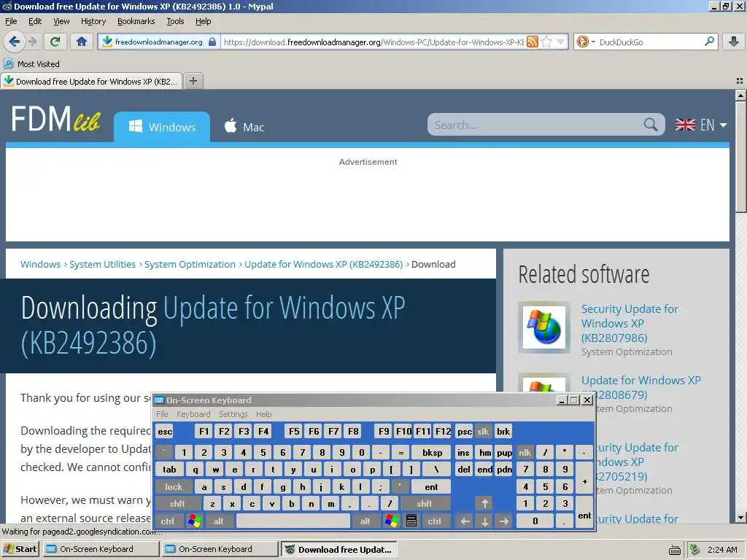Open the Tools menu in Mypal
The height and width of the screenshot is (560, 747).
pos(175,21)
